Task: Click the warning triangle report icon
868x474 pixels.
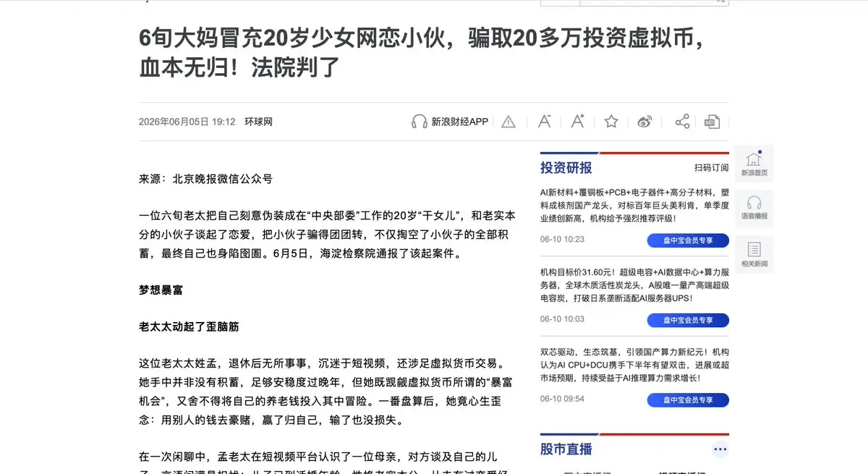Action: point(509,122)
